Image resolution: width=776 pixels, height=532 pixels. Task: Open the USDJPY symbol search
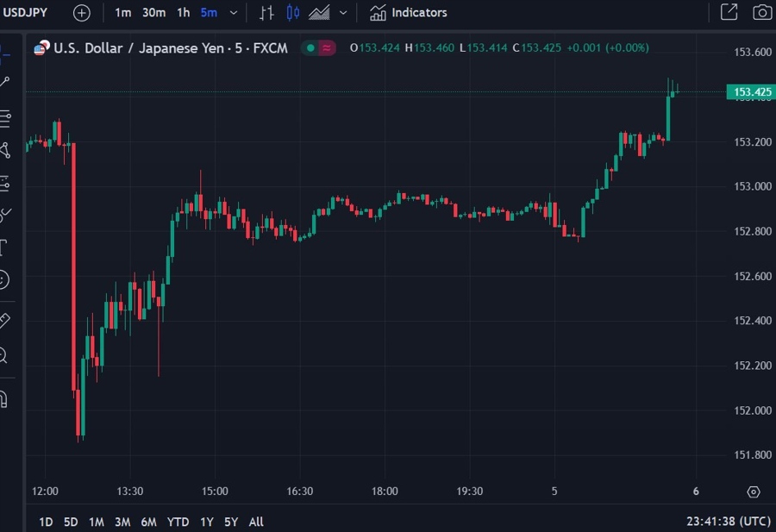point(25,12)
